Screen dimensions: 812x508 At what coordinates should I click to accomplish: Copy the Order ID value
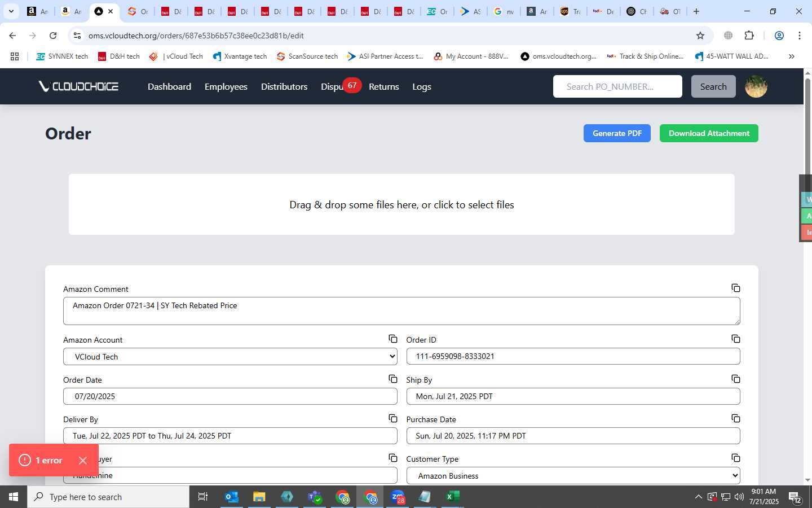736,339
